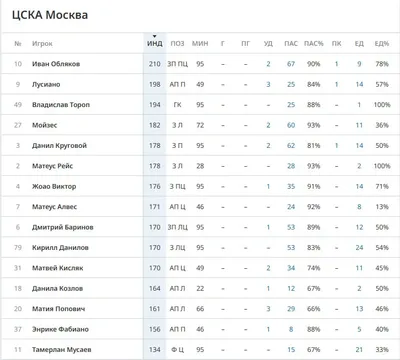Open player Лусиано profile
Screen dimensions: 400x360
pyautogui.click(x=46, y=84)
